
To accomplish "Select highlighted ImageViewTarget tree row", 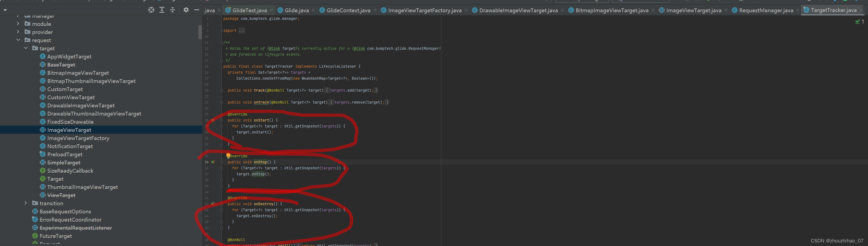I will click(101, 130).
